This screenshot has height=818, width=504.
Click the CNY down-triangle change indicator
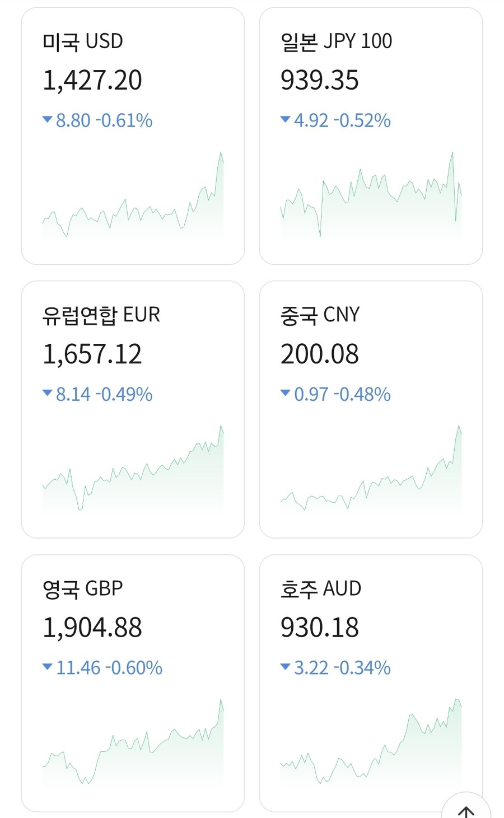(x=286, y=394)
